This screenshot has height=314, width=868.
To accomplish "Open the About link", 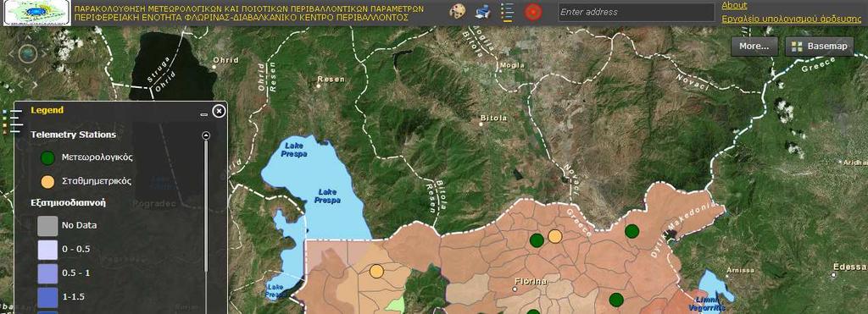I will [x=734, y=5].
